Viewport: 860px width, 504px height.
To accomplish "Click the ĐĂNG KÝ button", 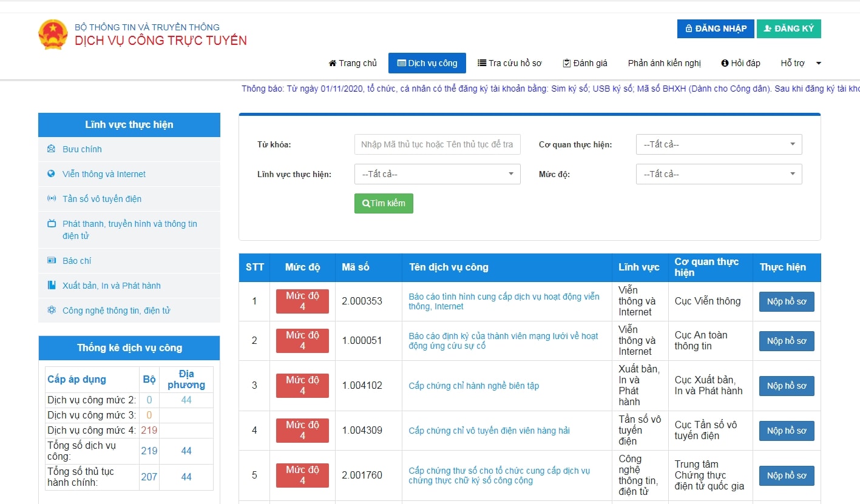I will (x=788, y=29).
